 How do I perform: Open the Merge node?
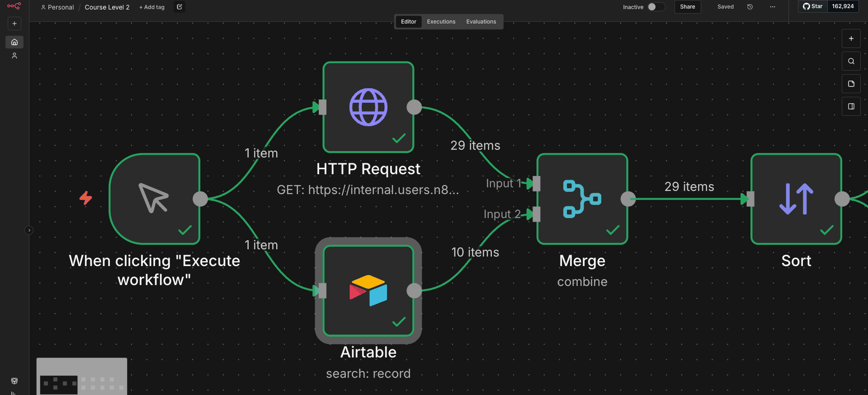582,199
